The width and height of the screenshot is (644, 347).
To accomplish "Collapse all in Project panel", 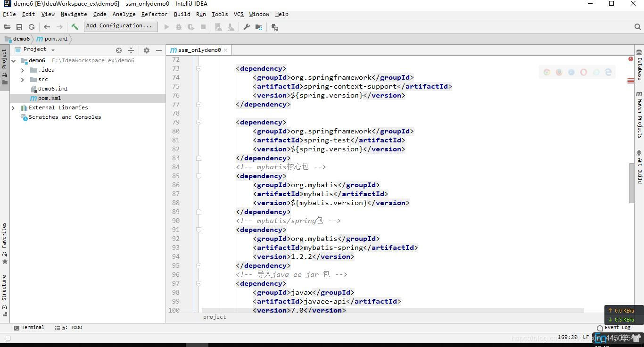I will [x=131, y=50].
